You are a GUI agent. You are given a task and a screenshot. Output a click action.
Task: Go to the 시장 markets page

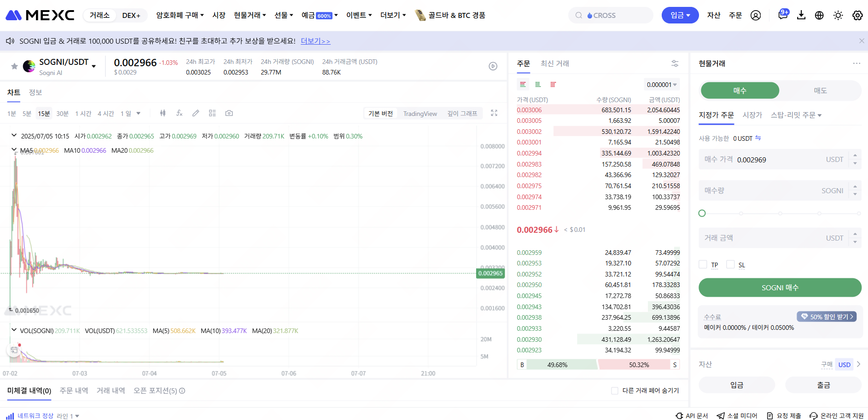219,15
